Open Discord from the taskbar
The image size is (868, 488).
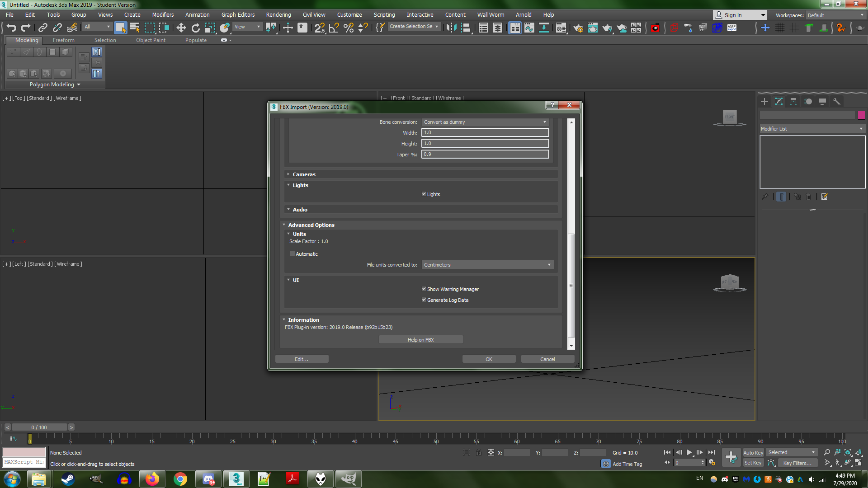click(x=208, y=479)
